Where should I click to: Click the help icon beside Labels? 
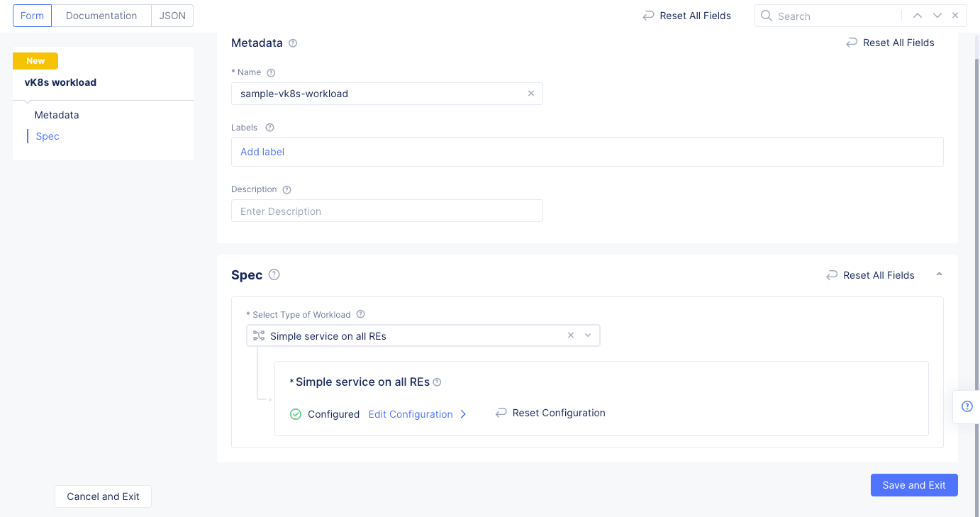click(269, 128)
